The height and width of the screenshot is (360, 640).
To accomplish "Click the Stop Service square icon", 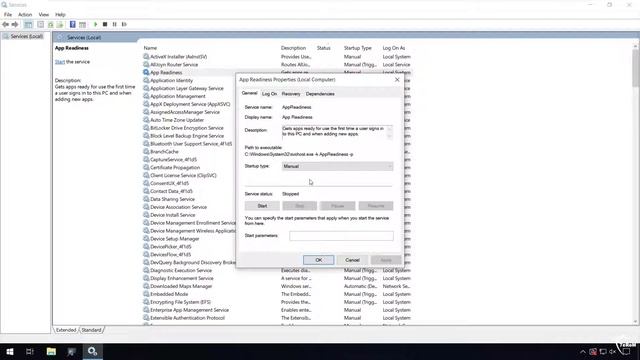I will 105,24.
